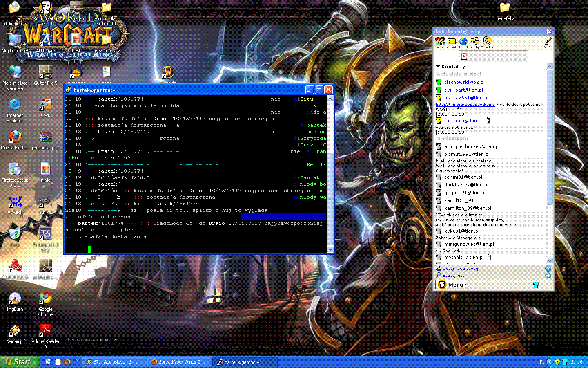The width and height of the screenshot is (588, 368).
Task: Open the Ludzie icon in Tlen toolbar
Action: pos(440,43)
